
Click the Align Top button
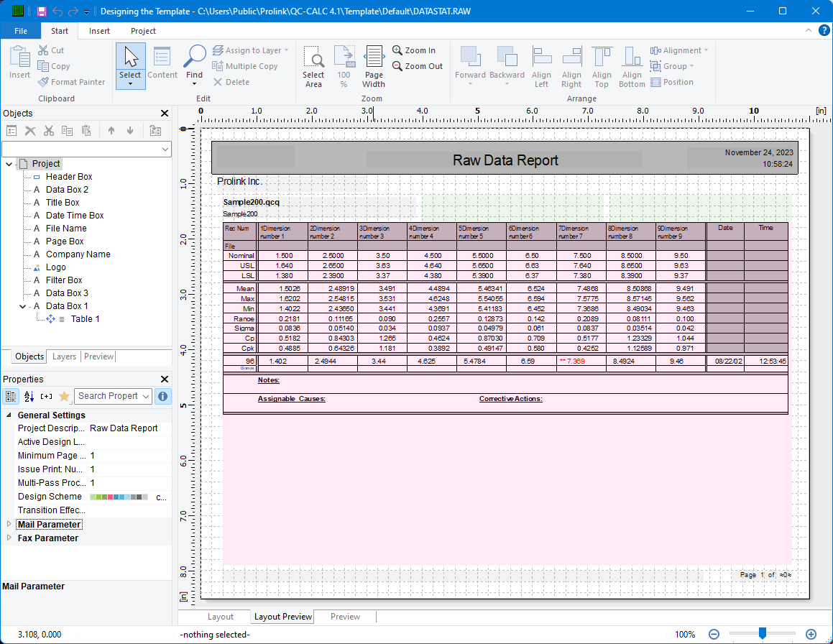coord(602,66)
